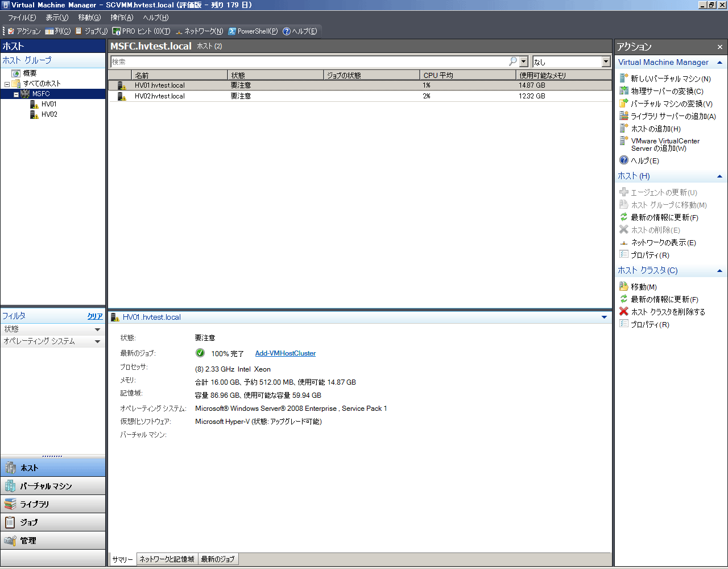Image resolution: width=728 pixels, height=569 pixels.
Task: Click VMware VirtualCenter Server の追加 action
Action: tap(660, 145)
